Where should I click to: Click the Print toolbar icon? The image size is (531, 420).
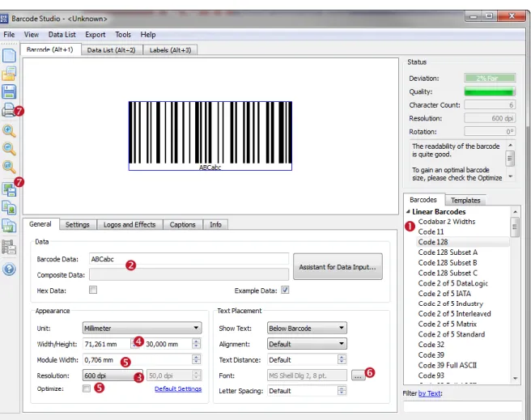[8, 110]
